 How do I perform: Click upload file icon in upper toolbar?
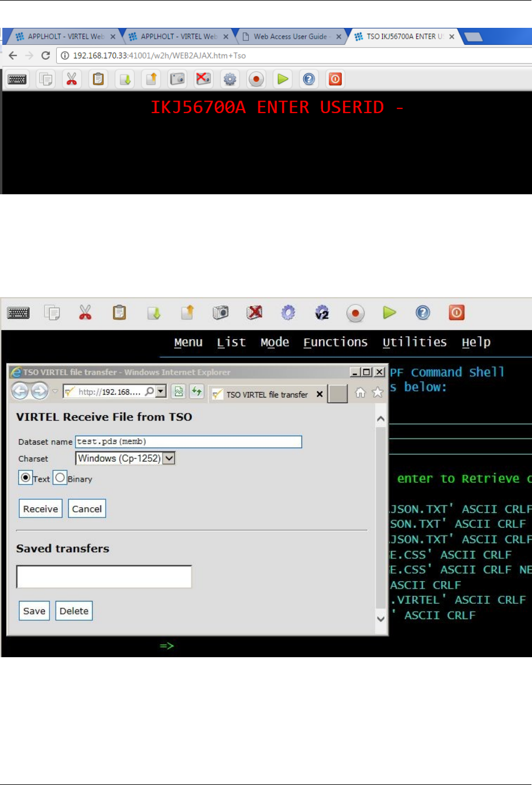coord(151,80)
